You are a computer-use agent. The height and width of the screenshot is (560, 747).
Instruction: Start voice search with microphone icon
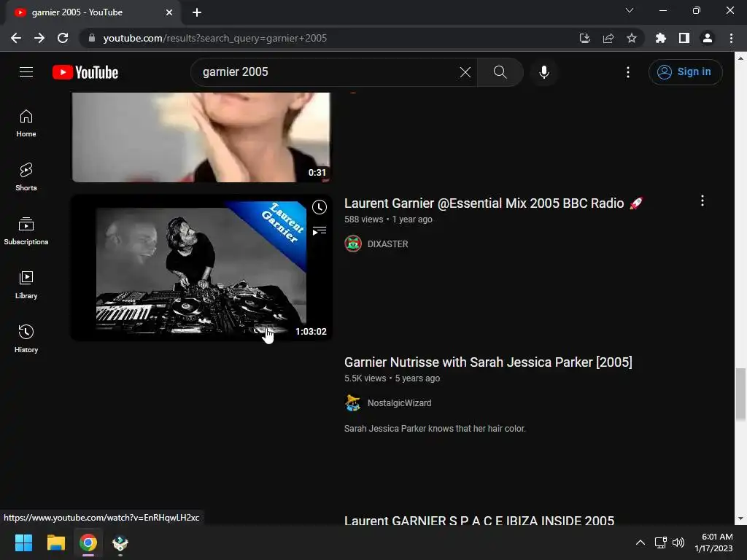coord(544,72)
